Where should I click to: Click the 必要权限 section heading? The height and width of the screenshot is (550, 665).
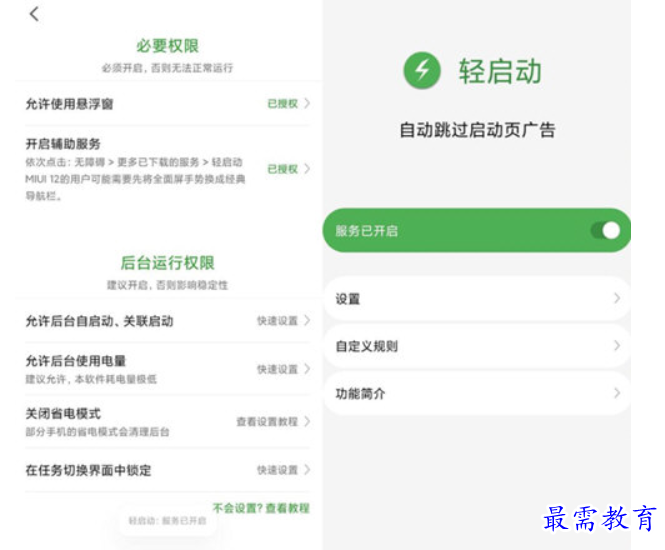tap(168, 46)
